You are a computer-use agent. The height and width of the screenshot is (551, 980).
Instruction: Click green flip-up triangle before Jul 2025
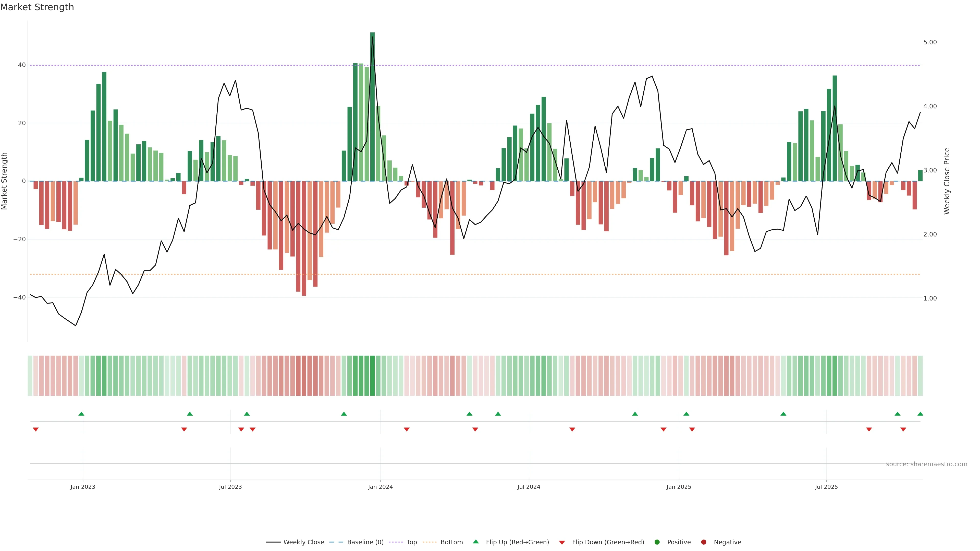pos(783,414)
